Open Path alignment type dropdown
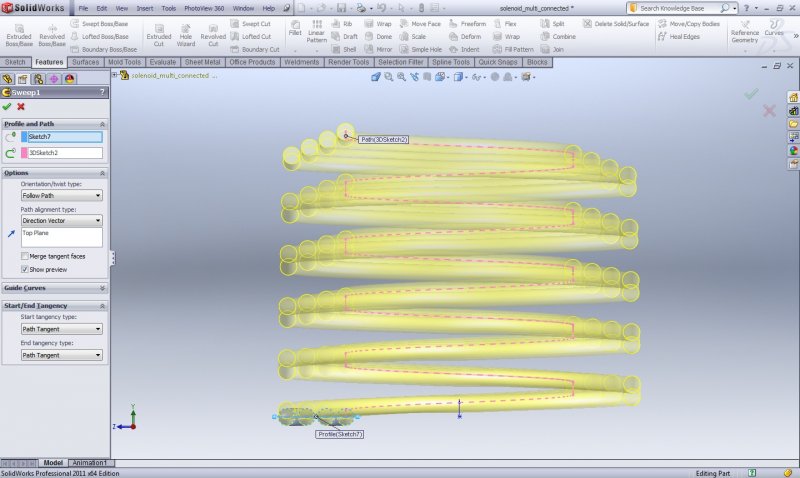800x478 pixels. coord(61,220)
